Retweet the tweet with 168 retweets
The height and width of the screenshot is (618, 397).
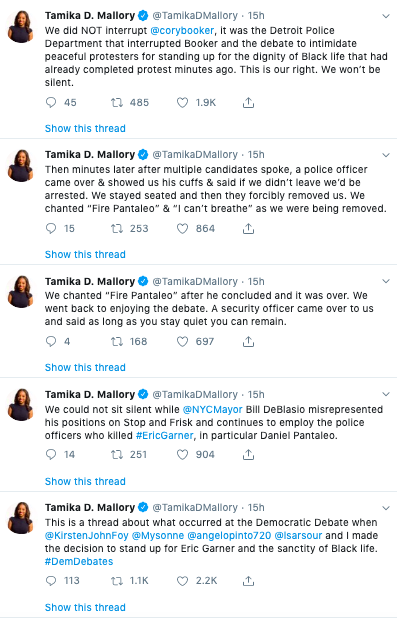[117, 341]
